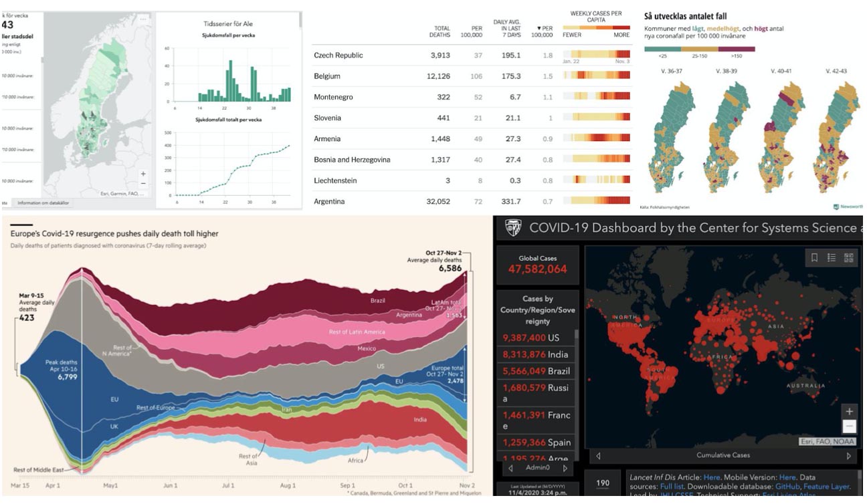Select the Cumulative Cases tab

click(723, 455)
